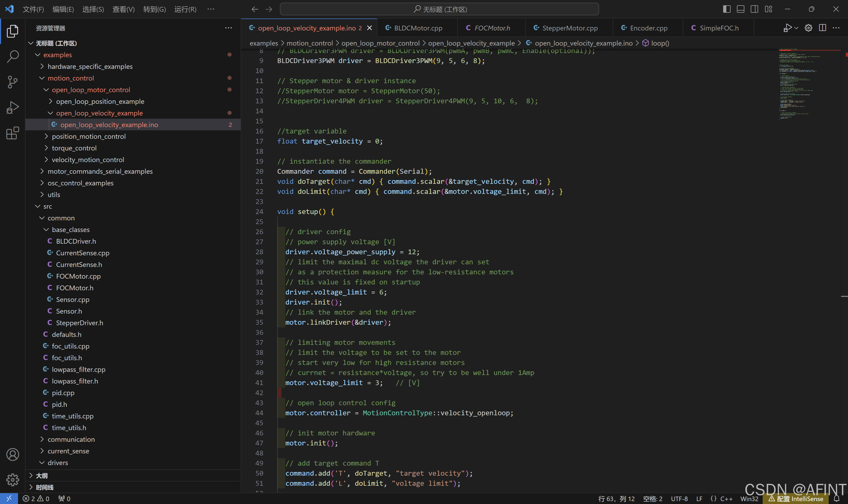848x504 pixels.
Task: Open errors and warnings count in status bar
Action: (x=36, y=498)
